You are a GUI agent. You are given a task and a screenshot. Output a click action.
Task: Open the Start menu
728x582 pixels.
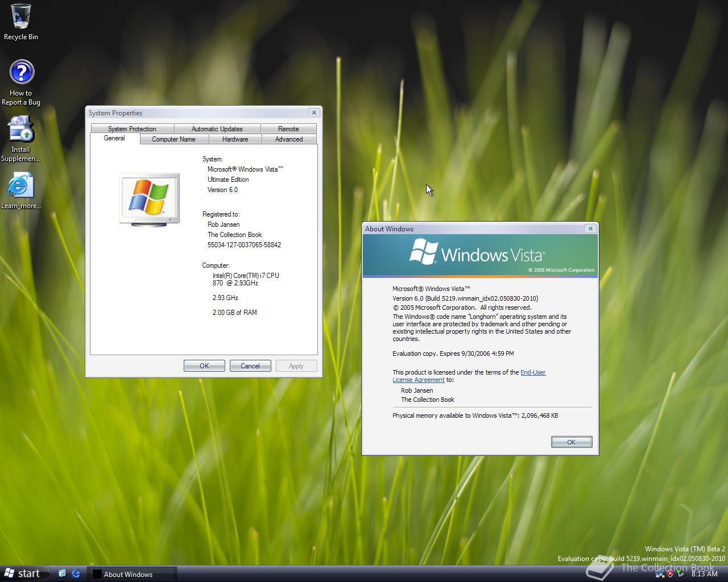24,573
